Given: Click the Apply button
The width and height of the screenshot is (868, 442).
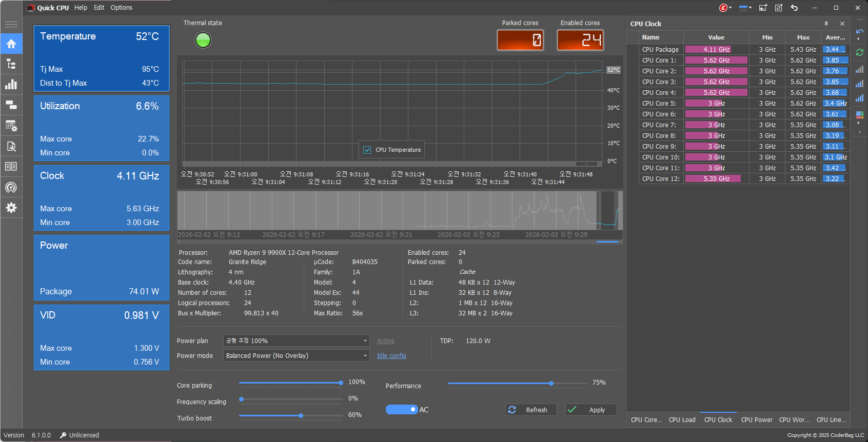Looking at the screenshot, I should pyautogui.click(x=591, y=410).
